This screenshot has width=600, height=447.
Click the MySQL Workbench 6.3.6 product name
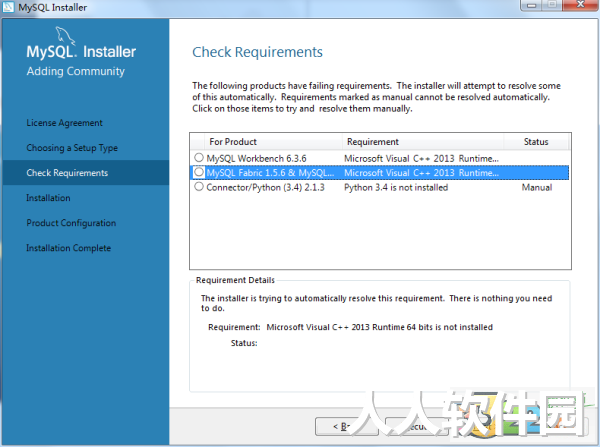tap(256, 158)
